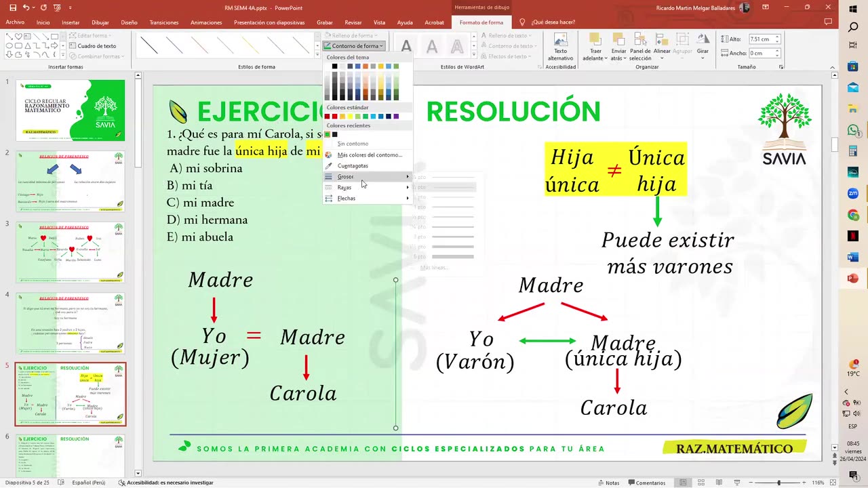Open Cuadro de texto tool
The image size is (868, 488).
tap(92, 46)
